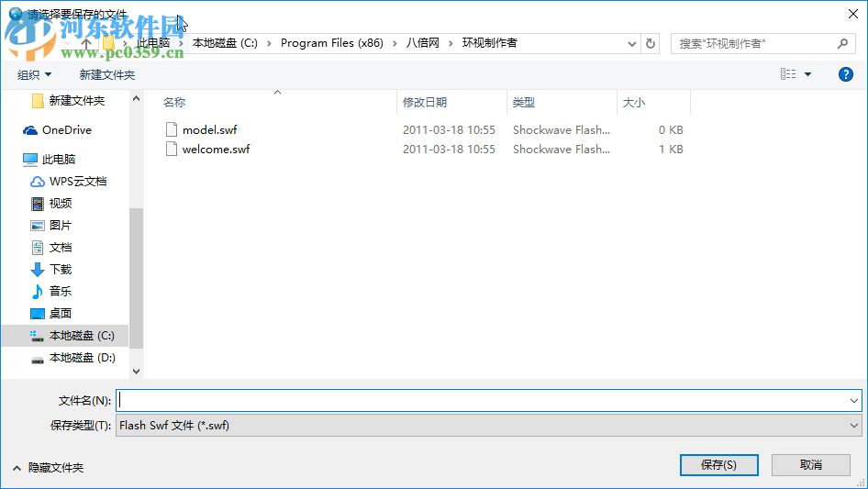Click sidebar scrollbar down arrow
868x489 pixels.
[x=136, y=372]
